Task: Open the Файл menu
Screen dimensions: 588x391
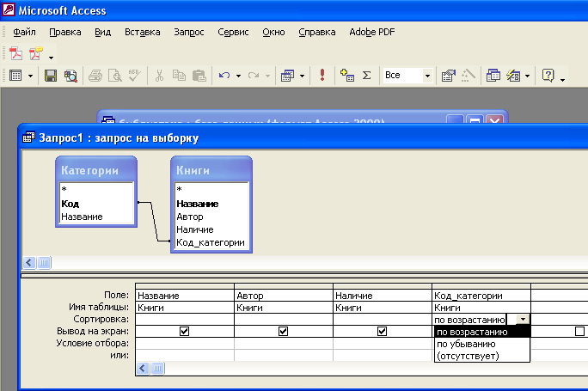Action: click(x=24, y=33)
